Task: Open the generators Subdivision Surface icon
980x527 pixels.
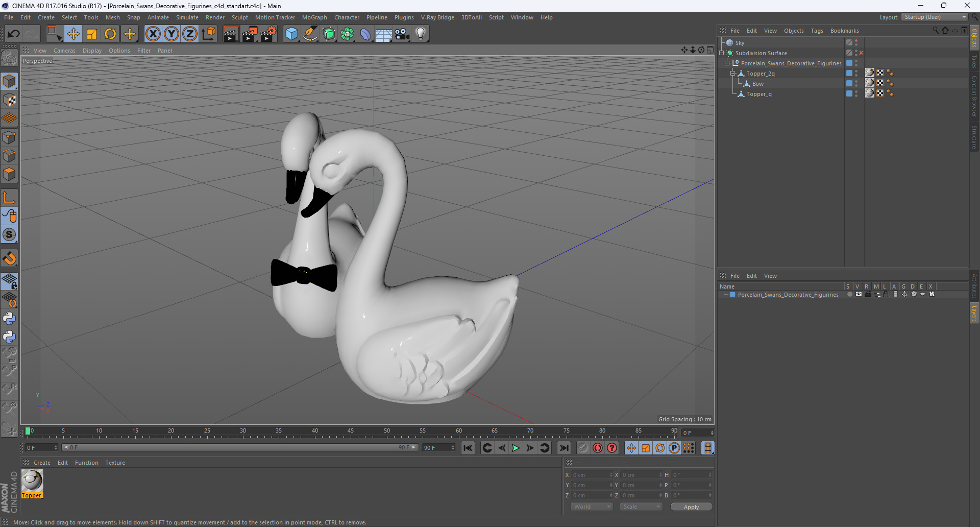Action: click(329, 34)
